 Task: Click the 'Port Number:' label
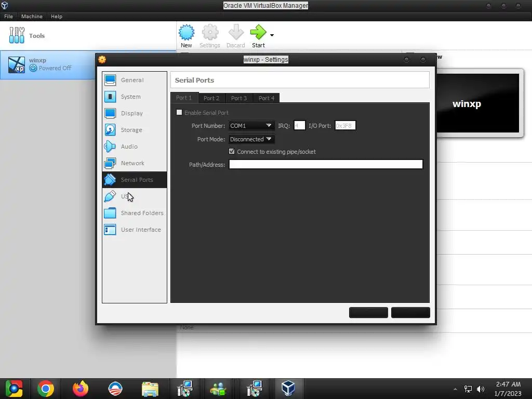[208, 126]
